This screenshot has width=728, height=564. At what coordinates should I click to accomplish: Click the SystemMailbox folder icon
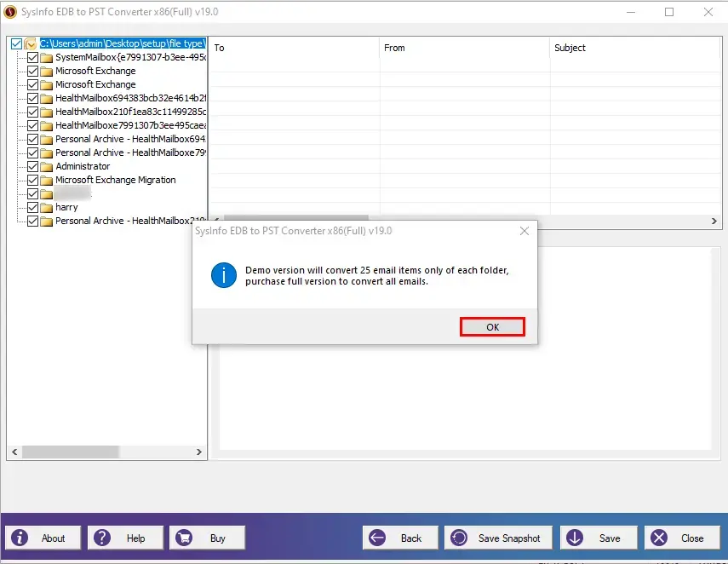point(47,58)
